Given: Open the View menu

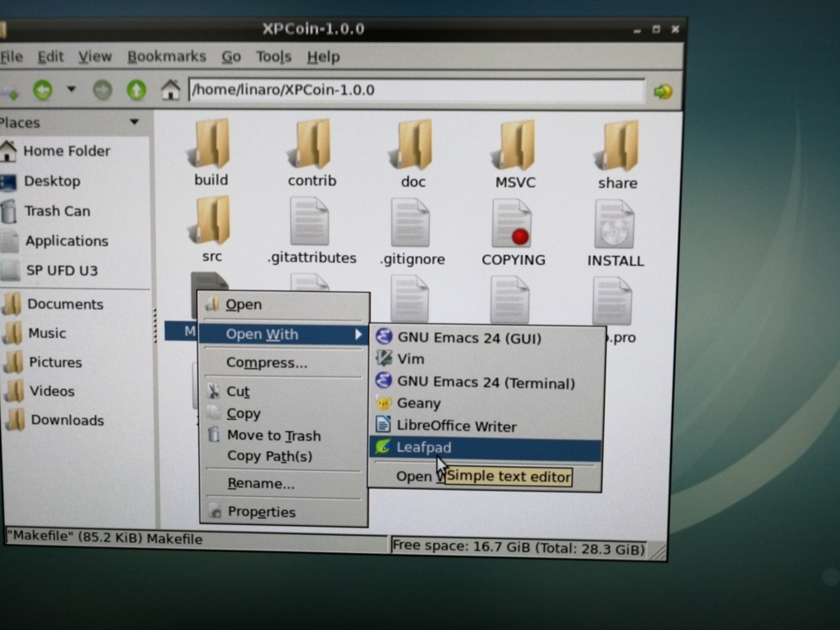Looking at the screenshot, I should point(95,57).
